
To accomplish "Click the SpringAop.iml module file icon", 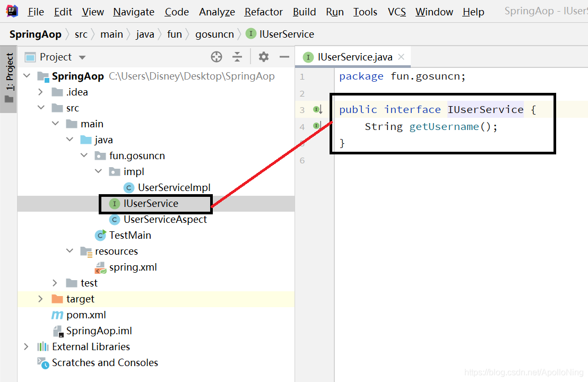I will coord(58,331).
